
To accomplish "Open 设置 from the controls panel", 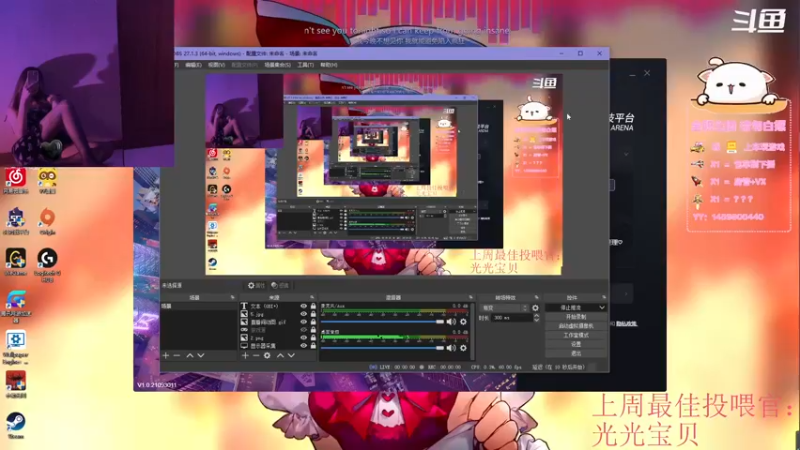I will pyautogui.click(x=576, y=344).
